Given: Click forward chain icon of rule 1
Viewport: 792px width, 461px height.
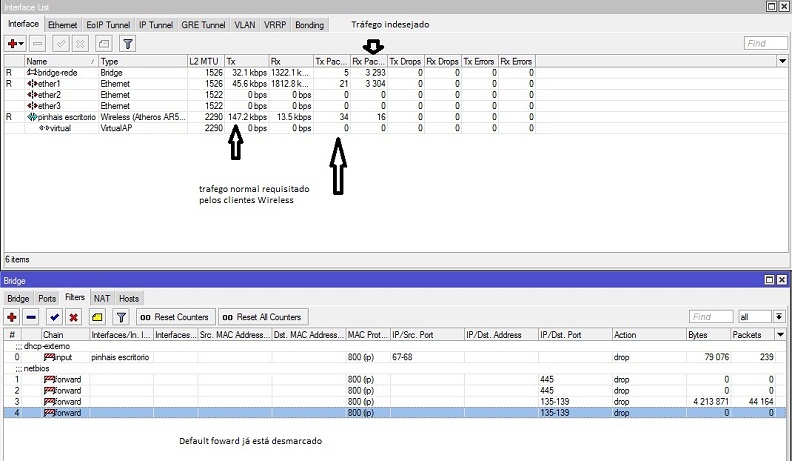Looking at the screenshot, I should click(x=49, y=379).
